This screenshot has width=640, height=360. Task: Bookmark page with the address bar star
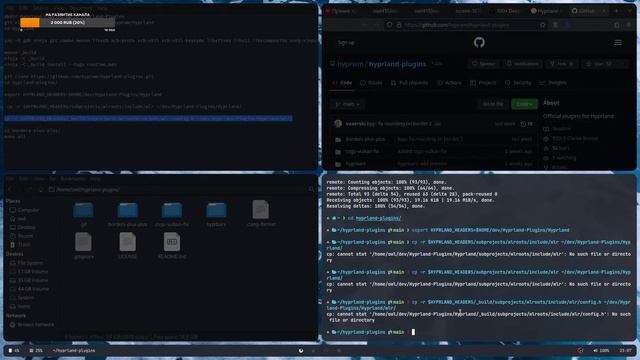tap(542, 25)
